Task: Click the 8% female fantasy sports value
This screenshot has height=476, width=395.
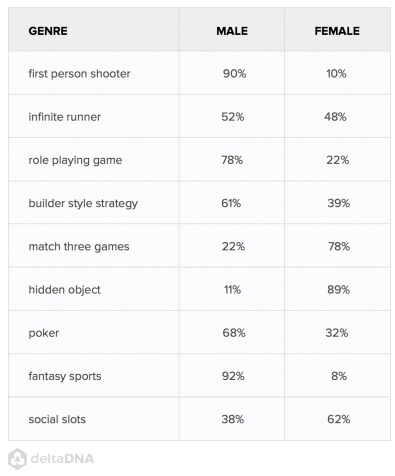Action: (x=339, y=376)
